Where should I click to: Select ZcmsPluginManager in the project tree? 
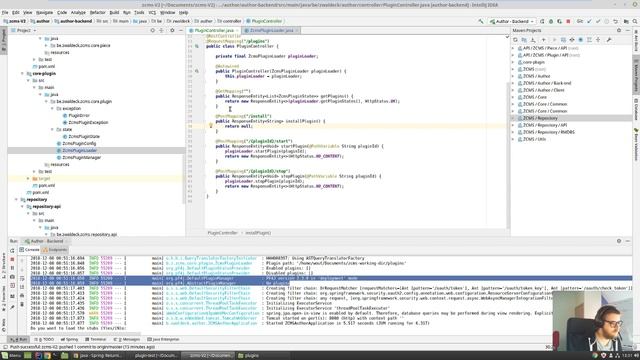82,158
